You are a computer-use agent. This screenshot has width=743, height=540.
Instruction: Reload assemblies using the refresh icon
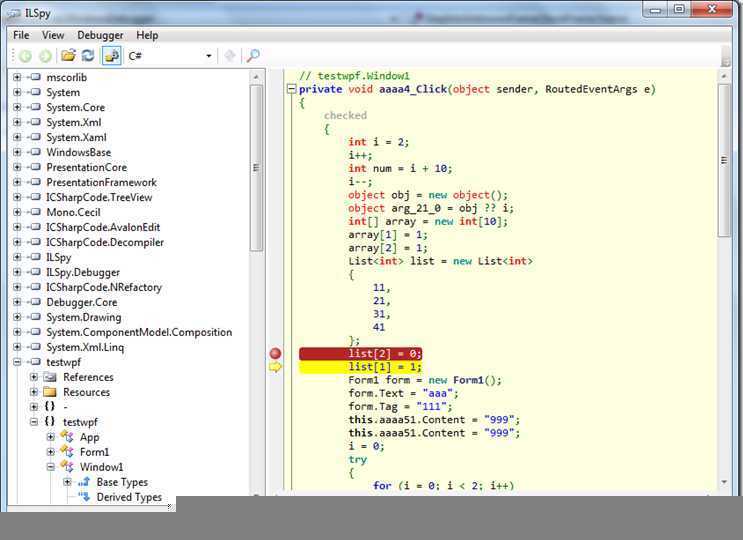[88, 55]
